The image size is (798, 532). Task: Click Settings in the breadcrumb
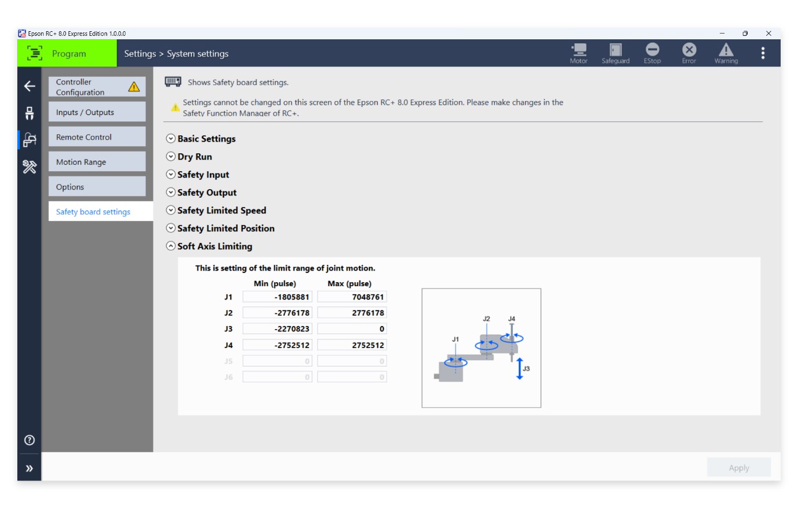point(140,53)
